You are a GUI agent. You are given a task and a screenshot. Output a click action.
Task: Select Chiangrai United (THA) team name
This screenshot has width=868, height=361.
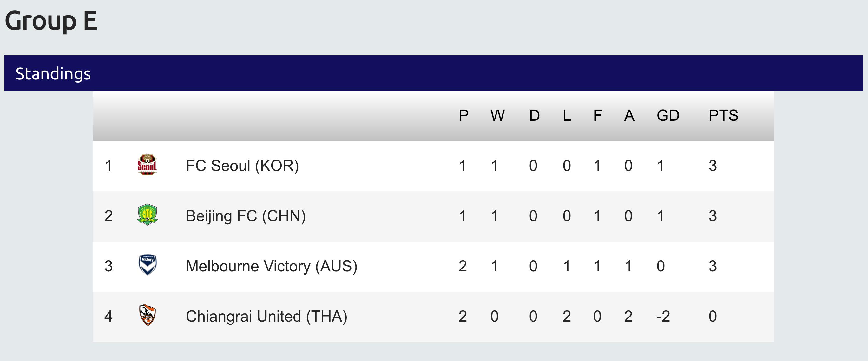coord(266,317)
